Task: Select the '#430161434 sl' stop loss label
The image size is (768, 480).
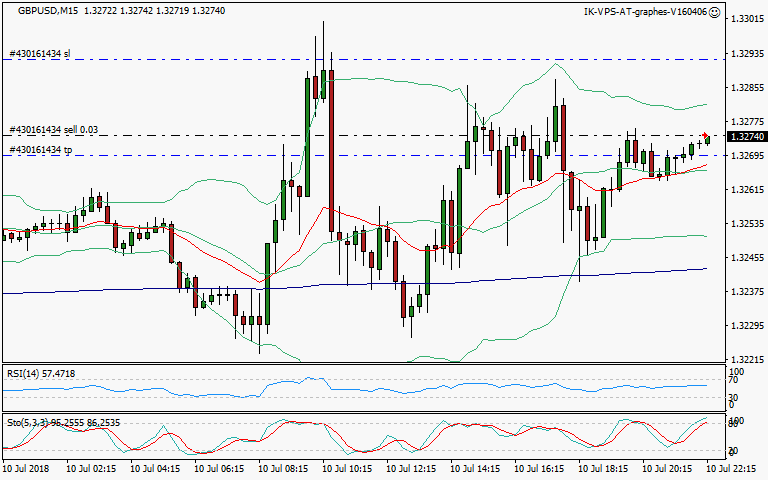Action: click(40, 53)
